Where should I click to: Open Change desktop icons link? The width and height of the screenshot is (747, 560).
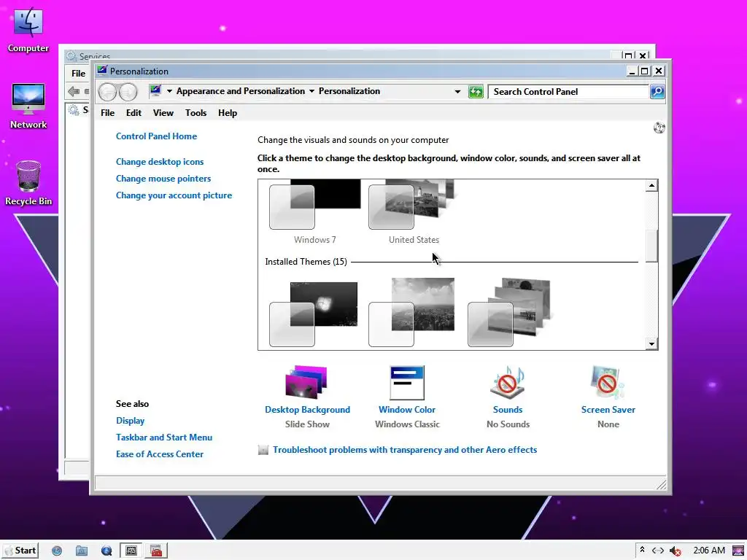(x=160, y=162)
